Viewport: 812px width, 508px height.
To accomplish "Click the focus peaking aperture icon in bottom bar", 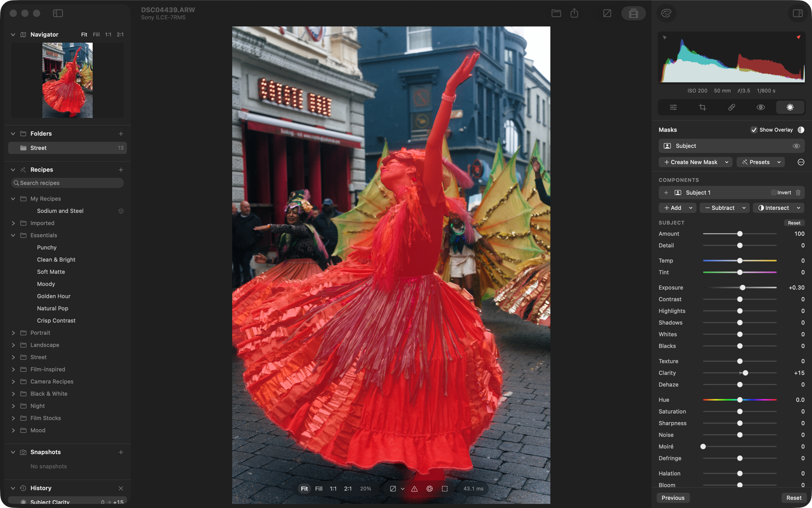I will 430,489.
